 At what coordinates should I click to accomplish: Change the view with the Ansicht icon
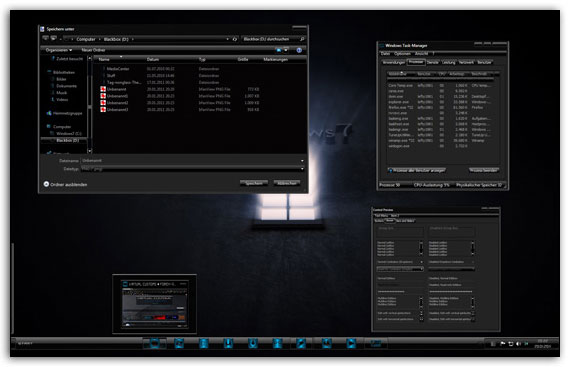tap(279, 50)
